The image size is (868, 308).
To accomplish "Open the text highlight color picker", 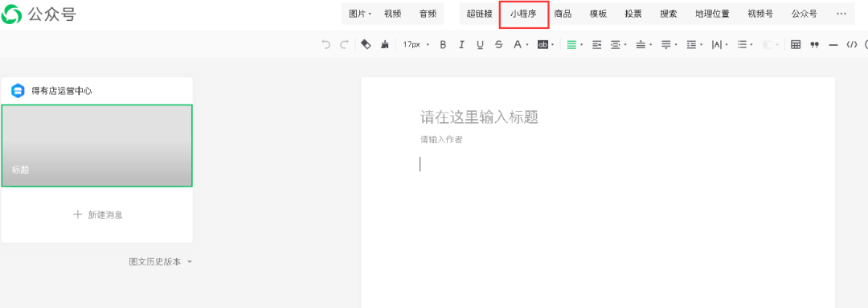I will pyautogui.click(x=545, y=45).
